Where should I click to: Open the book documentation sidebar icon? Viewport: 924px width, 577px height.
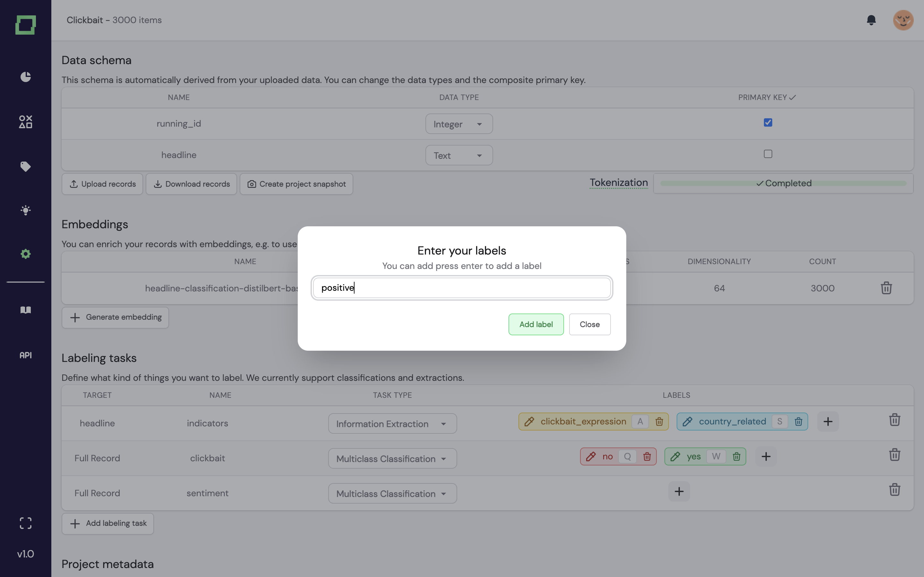tap(26, 310)
